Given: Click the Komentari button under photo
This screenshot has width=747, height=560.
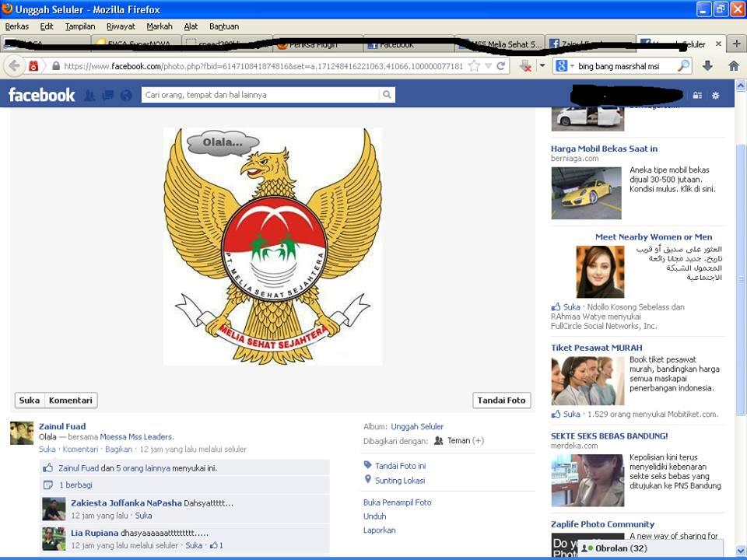Looking at the screenshot, I should 71,400.
